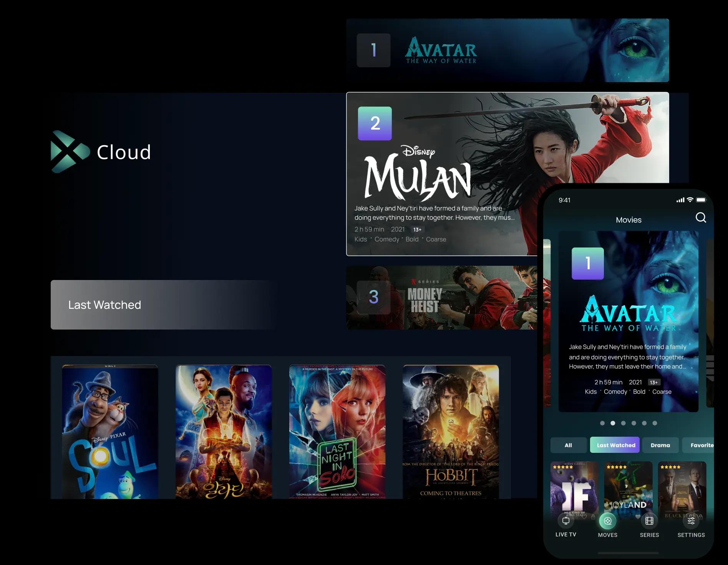
Task: Click the Last Watched menu button
Action: [x=161, y=305]
